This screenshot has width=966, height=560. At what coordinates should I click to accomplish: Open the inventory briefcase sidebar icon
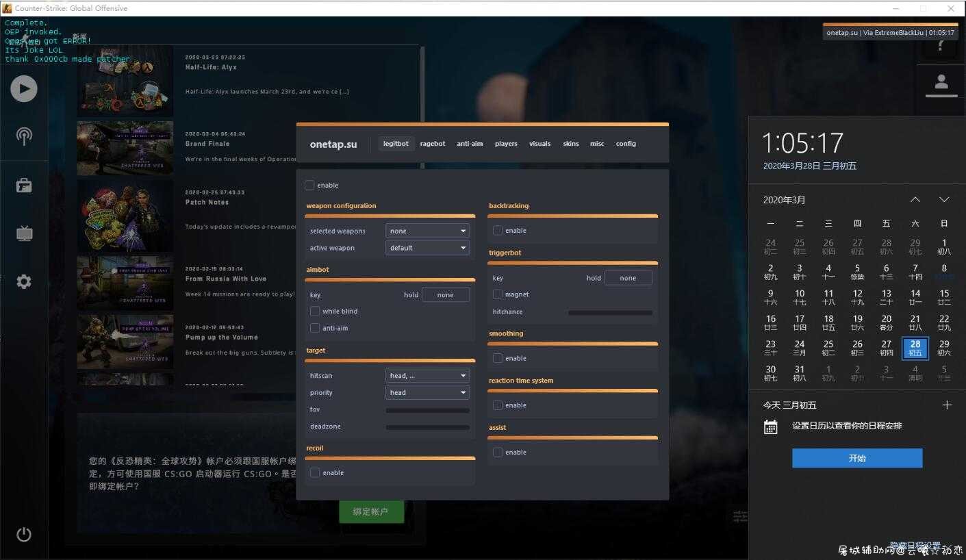point(24,185)
